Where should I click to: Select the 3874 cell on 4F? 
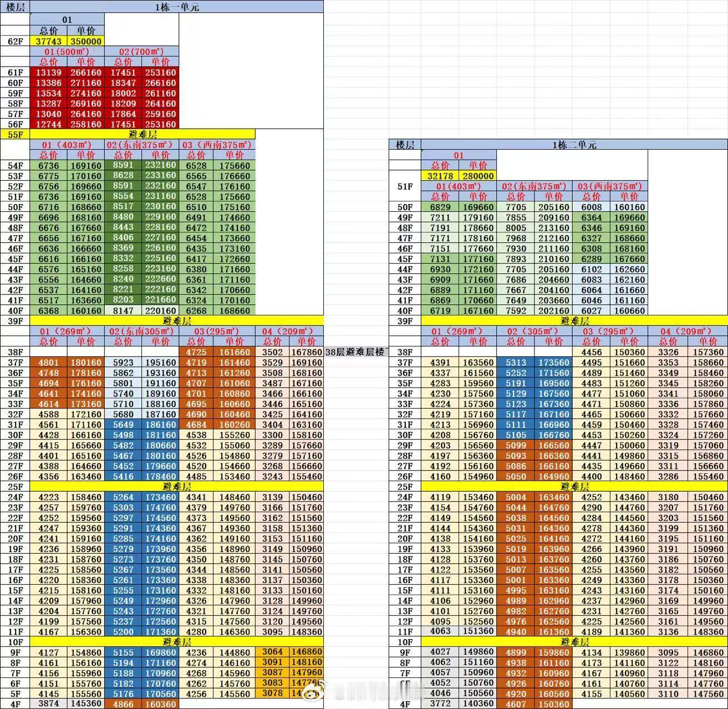click(49, 703)
